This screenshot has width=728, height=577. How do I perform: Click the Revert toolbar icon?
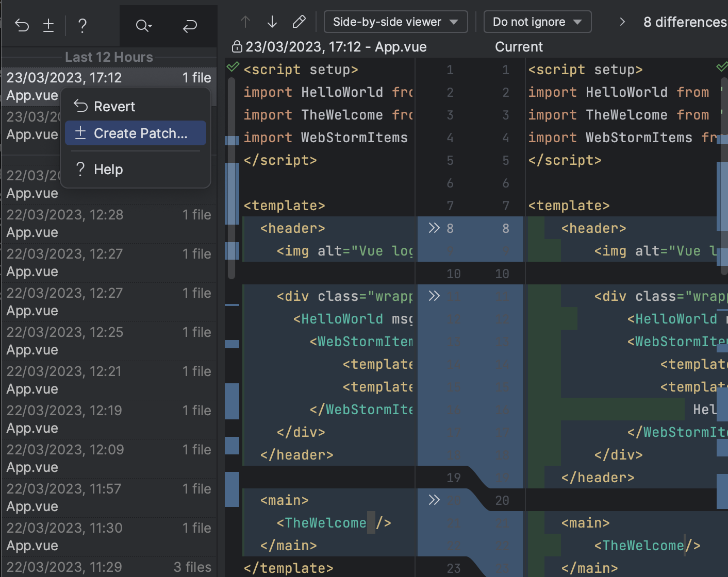22,25
